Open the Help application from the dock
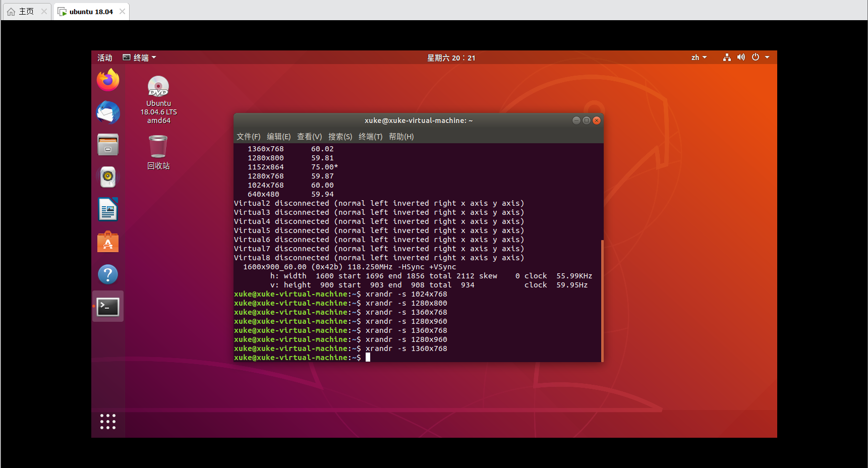 [107, 274]
